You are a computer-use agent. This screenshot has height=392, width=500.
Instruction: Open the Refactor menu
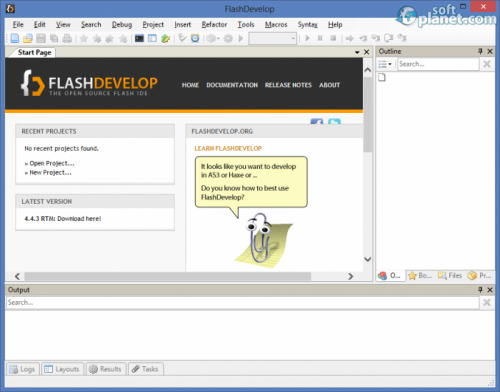point(214,24)
